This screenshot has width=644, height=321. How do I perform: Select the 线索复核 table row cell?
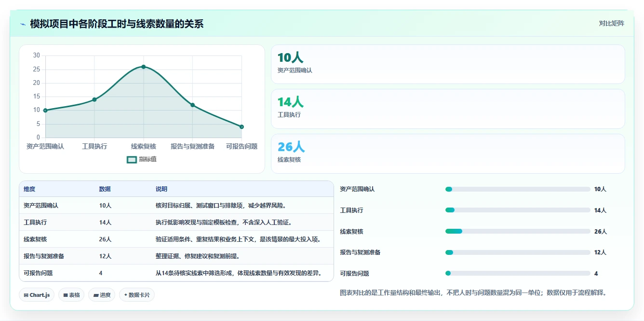[x=35, y=239]
